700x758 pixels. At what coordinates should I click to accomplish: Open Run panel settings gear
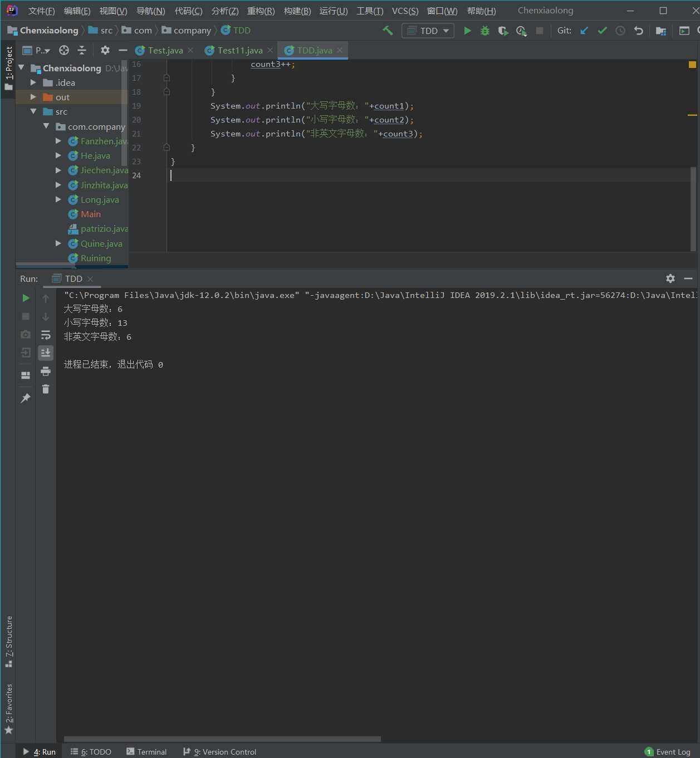[x=670, y=278]
